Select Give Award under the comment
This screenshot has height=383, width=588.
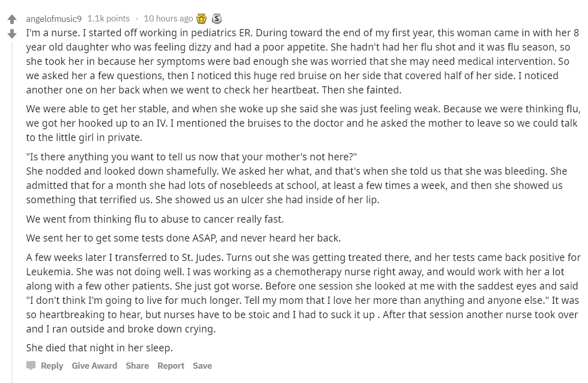pyautogui.click(x=95, y=366)
